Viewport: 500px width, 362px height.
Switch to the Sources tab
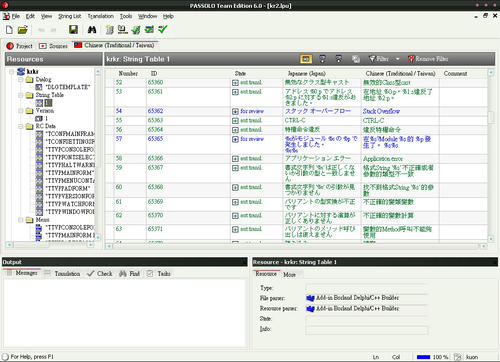(x=53, y=46)
